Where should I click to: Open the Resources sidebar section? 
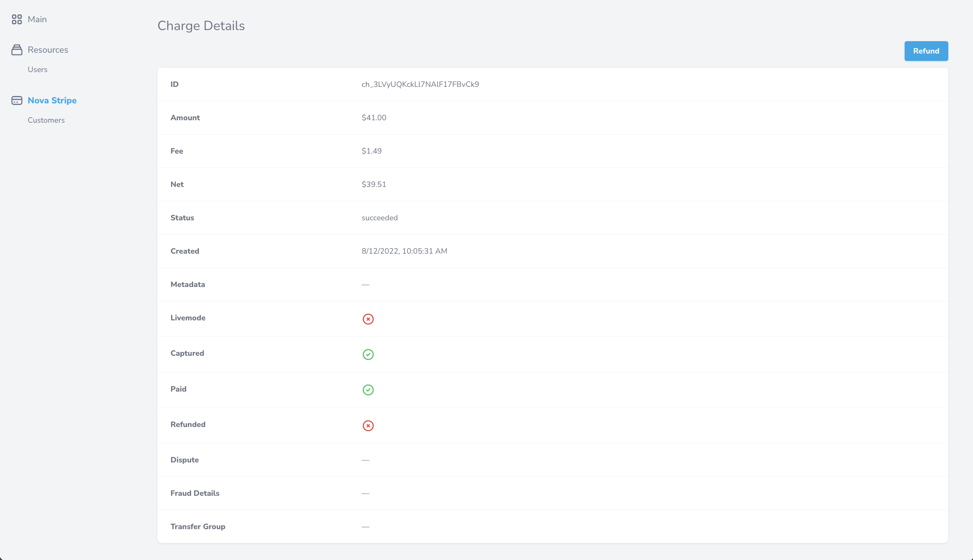[48, 50]
